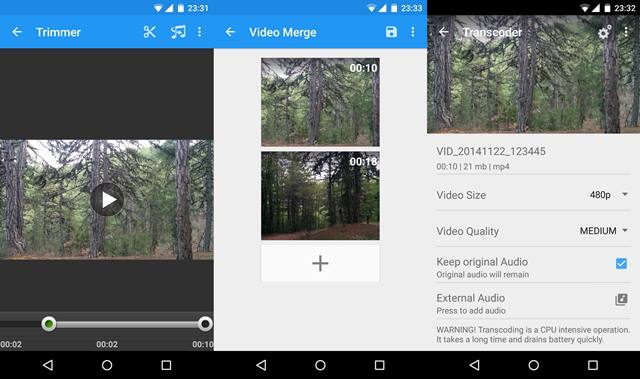This screenshot has width=640, height=379.
Task: Pick external audio via the music library icon
Action: point(621,300)
